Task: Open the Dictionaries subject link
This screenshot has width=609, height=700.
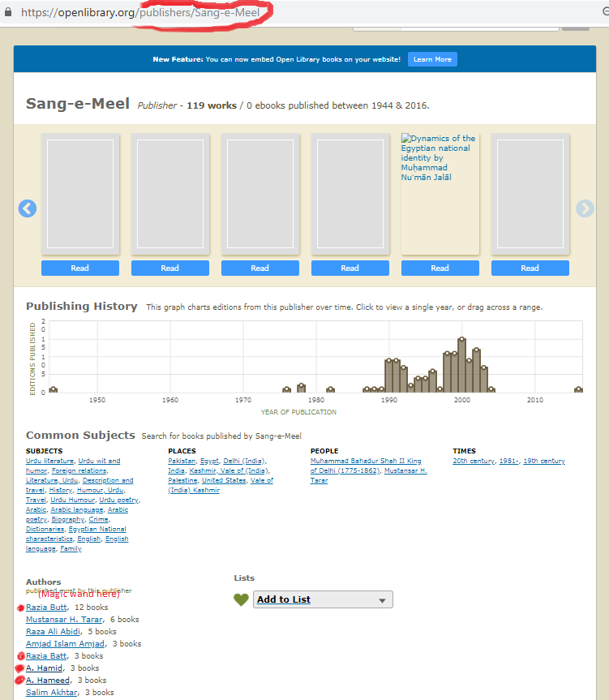Action: coord(45,529)
